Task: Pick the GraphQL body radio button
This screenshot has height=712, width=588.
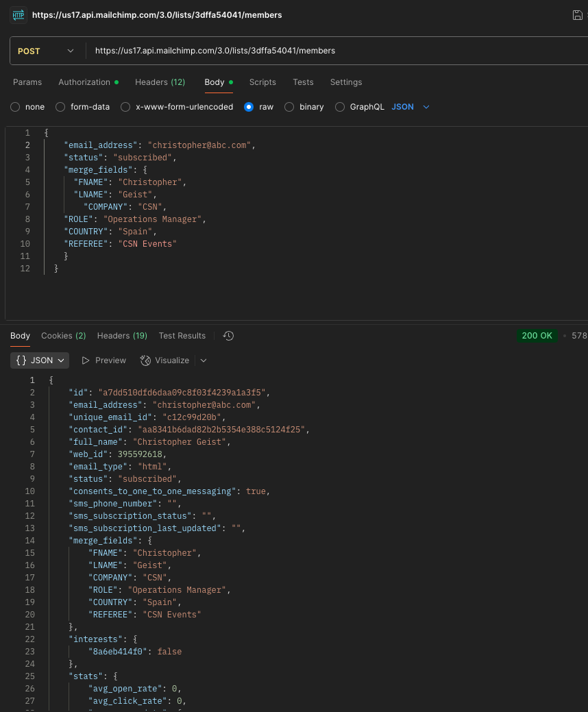Action: click(340, 107)
